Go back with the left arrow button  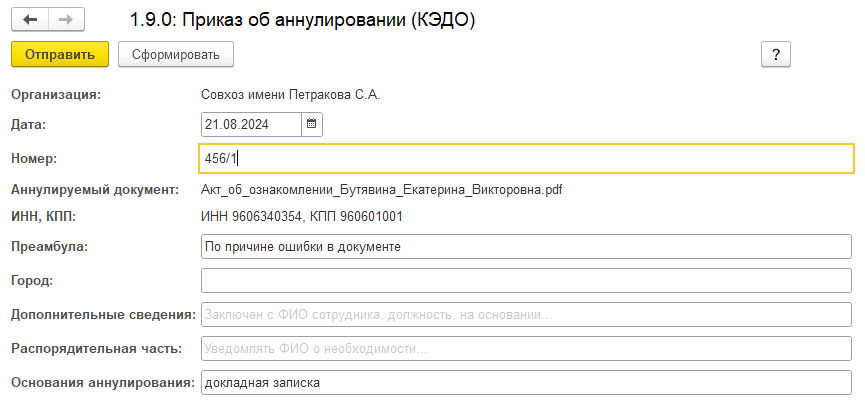(30, 19)
